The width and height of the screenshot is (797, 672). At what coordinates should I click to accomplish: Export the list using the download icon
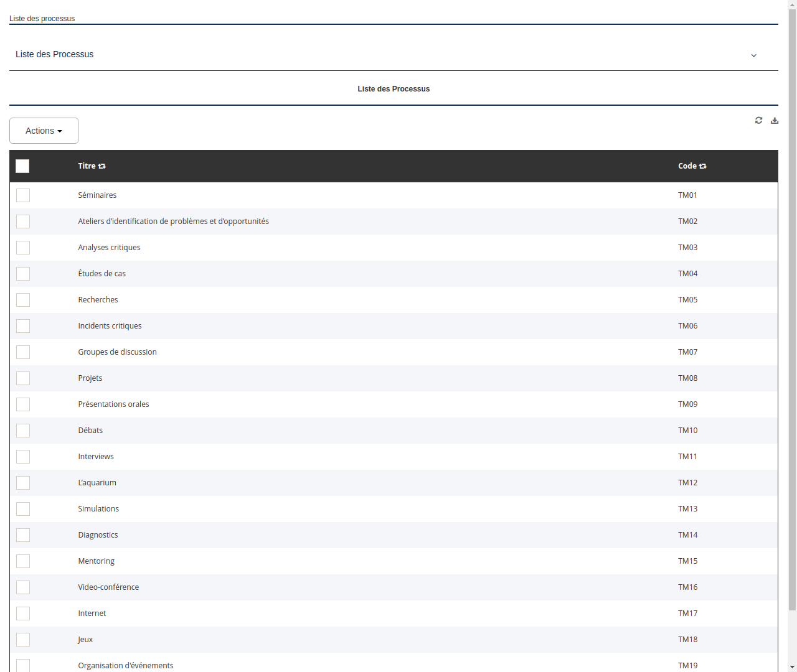[775, 120]
